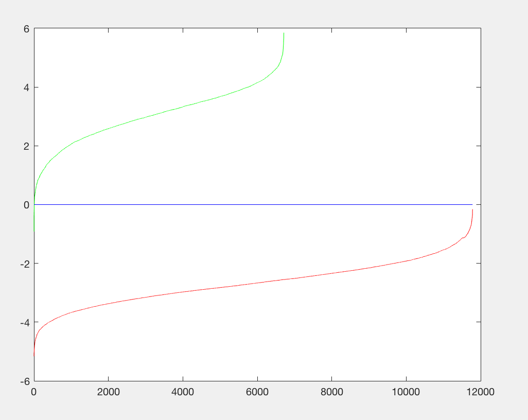Select the x-axis tick label 10000
Viewport: 528px width, 420px height.
coord(406,392)
